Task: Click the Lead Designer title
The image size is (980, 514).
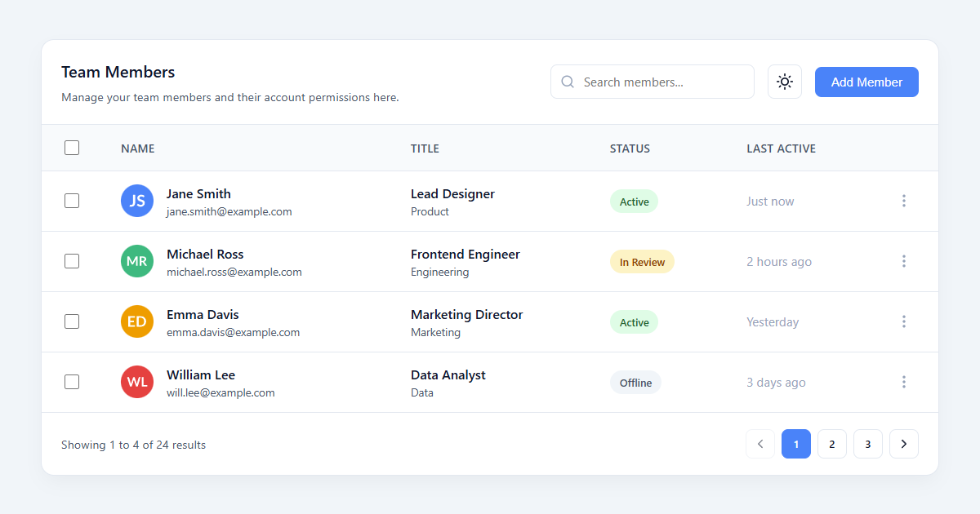Action: (452, 193)
